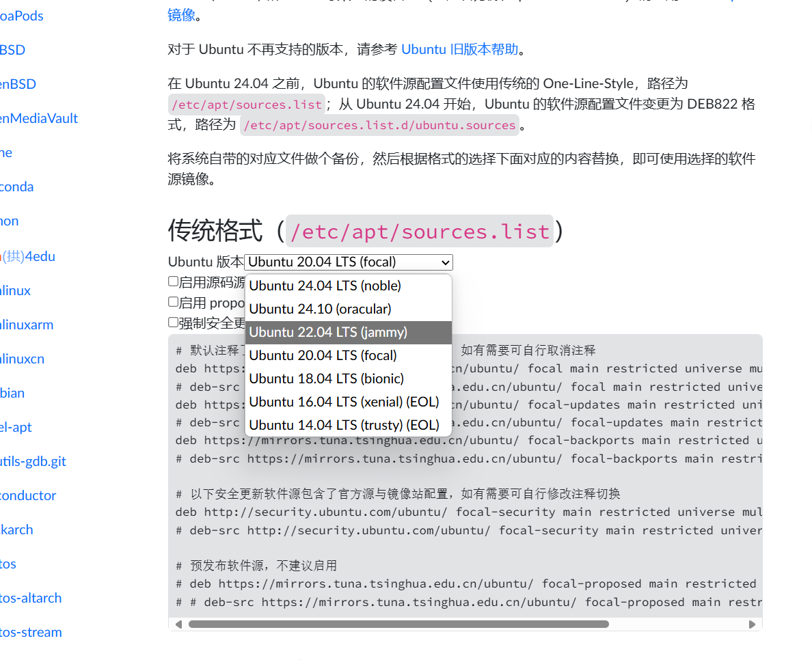Open the linuxarm sidebar link
The width and height of the screenshot is (812, 660).
[27, 325]
